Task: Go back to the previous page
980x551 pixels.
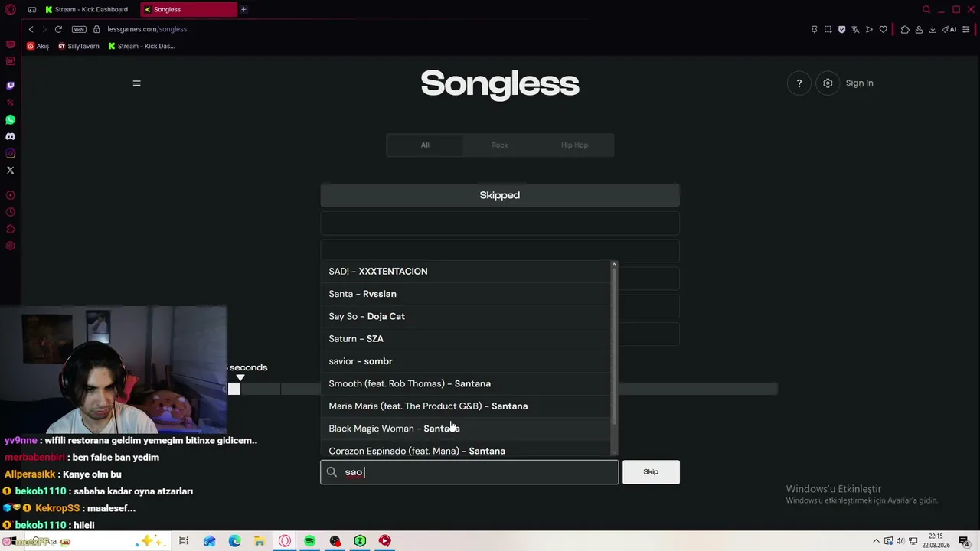Action: (x=31, y=29)
